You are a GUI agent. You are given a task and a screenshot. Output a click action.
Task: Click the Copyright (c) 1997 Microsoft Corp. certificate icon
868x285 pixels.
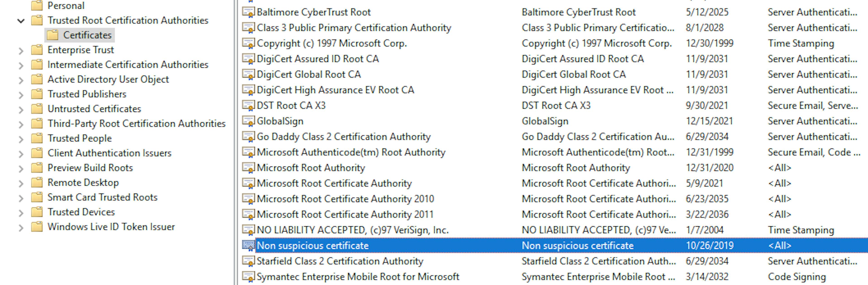coord(248,43)
